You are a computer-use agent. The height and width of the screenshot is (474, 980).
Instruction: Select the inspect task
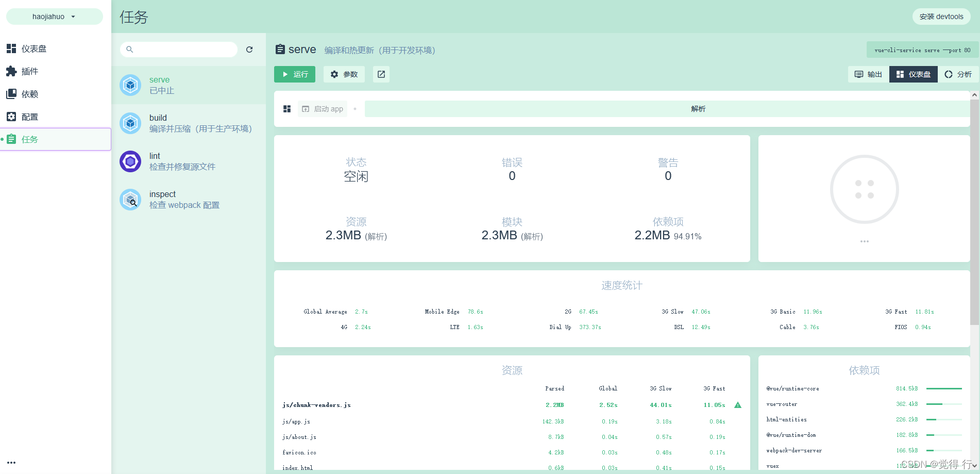pos(189,200)
